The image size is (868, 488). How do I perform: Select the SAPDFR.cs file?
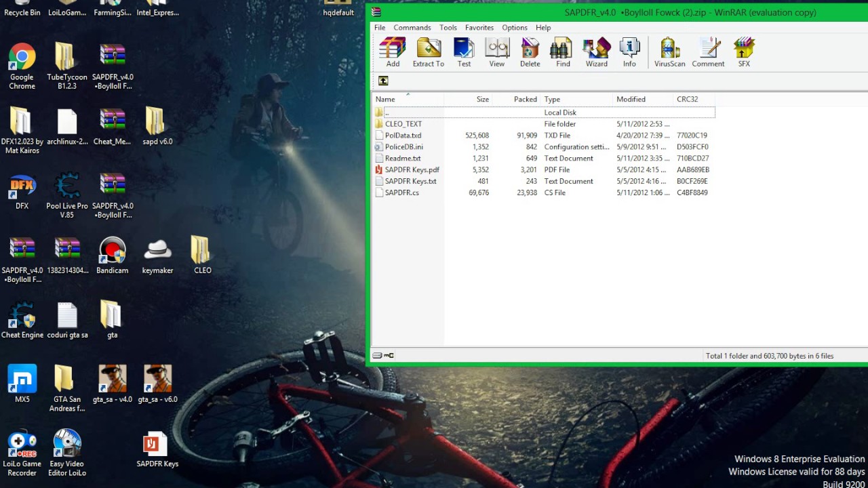coord(544,193)
